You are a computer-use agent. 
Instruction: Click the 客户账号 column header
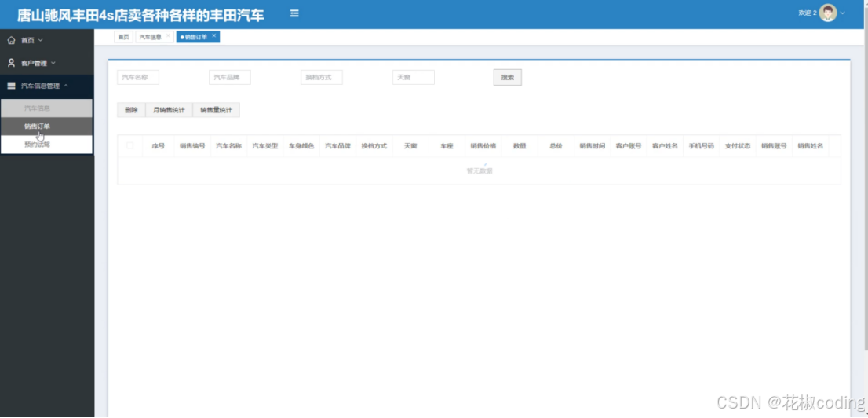[629, 146]
